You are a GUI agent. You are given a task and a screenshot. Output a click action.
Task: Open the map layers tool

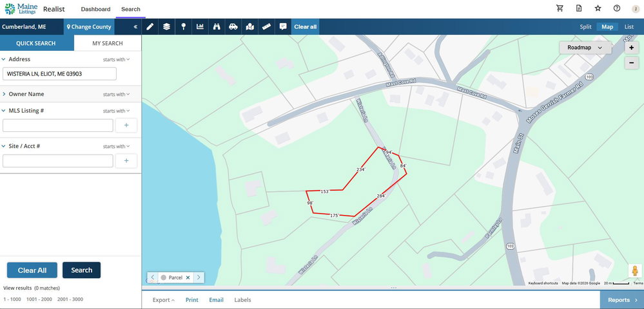click(166, 26)
